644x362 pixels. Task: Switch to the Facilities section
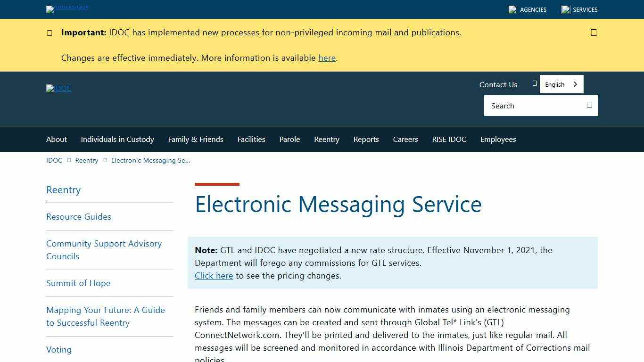pos(251,139)
